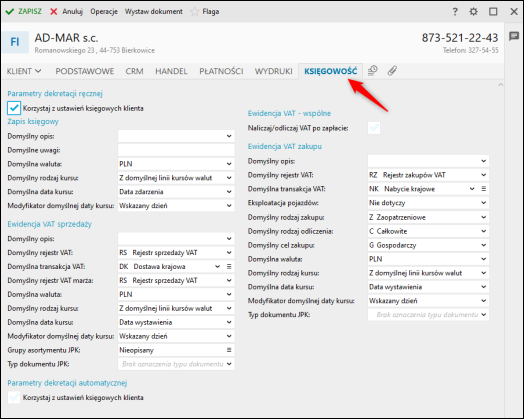The width and height of the screenshot is (524, 419).
Task: Open list icon next to Dostawa krajowa
Action: [x=229, y=267]
